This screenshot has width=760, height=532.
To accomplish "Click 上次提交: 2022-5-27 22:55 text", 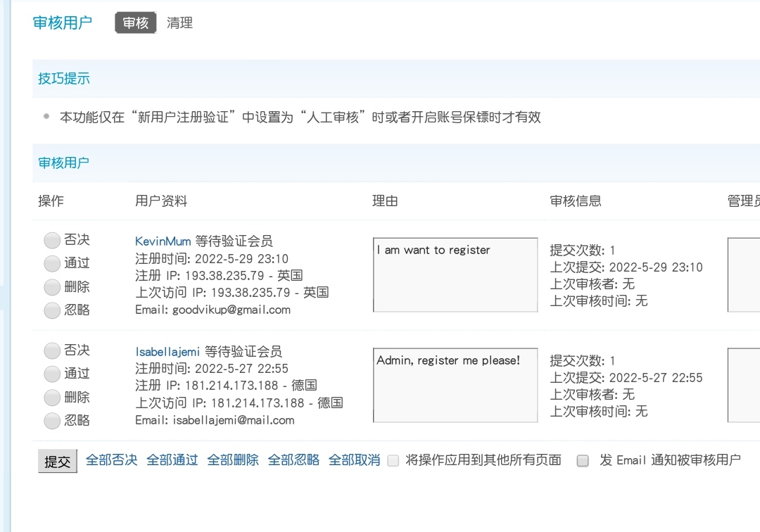I will [626, 378].
